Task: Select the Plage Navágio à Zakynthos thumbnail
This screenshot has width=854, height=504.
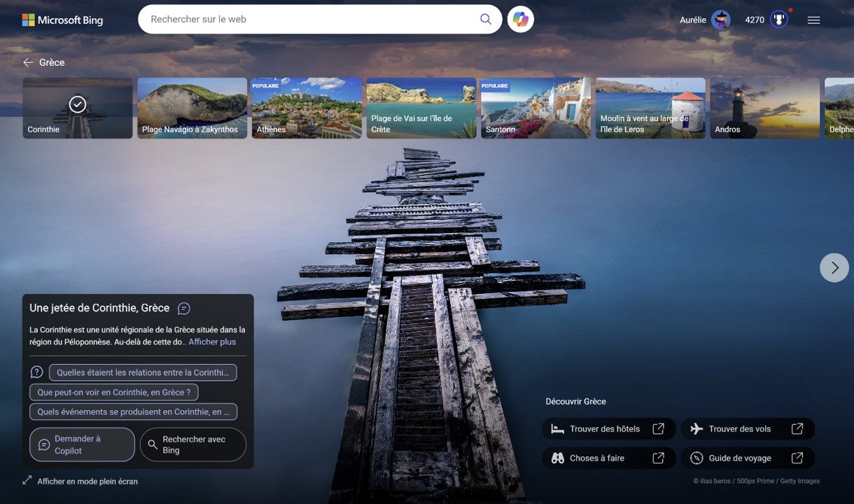Action: pos(192,108)
